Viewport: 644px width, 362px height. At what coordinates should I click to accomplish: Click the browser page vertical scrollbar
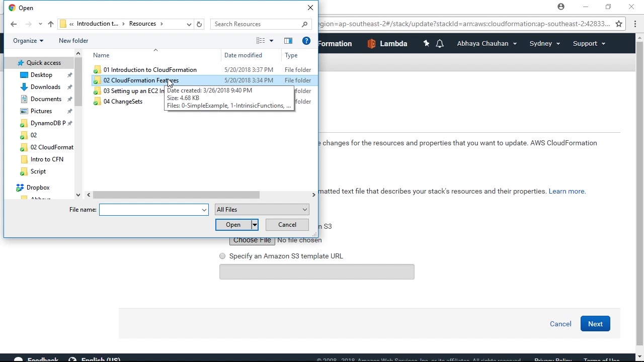click(x=639, y=194)
